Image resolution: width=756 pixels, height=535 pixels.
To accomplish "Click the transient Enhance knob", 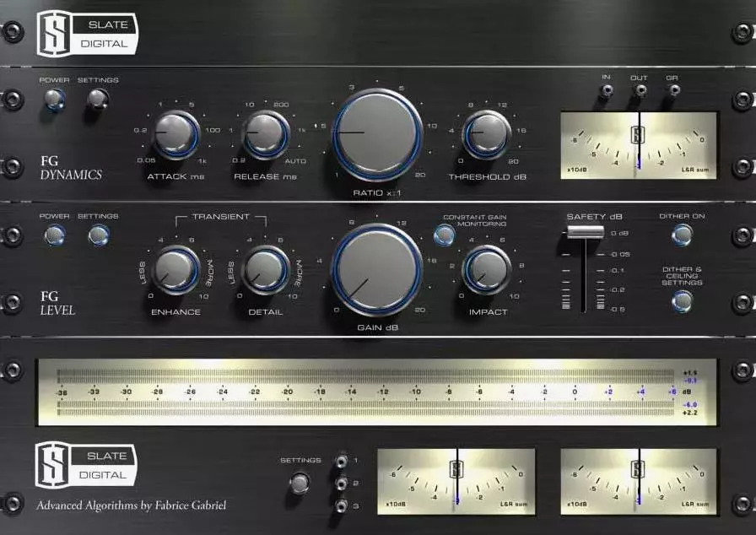I will click(175, 269).
